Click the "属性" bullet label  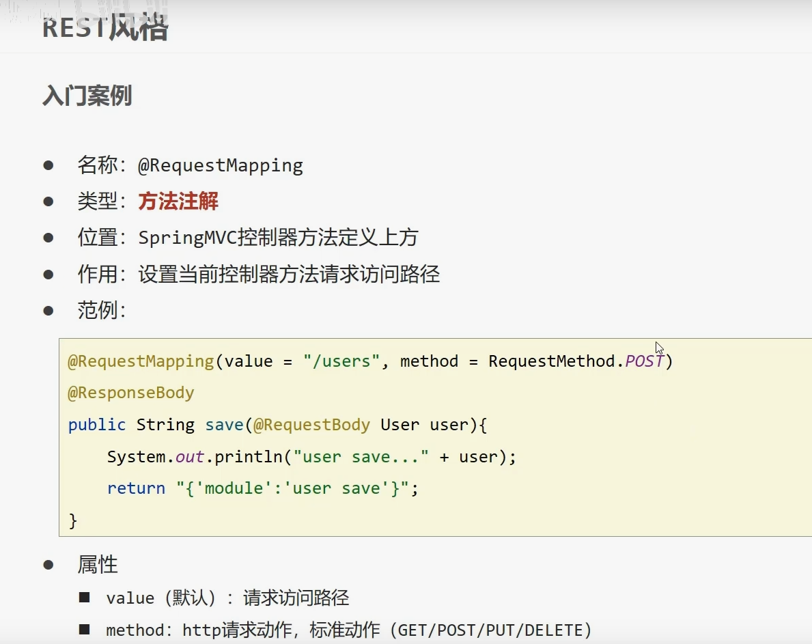98,564
